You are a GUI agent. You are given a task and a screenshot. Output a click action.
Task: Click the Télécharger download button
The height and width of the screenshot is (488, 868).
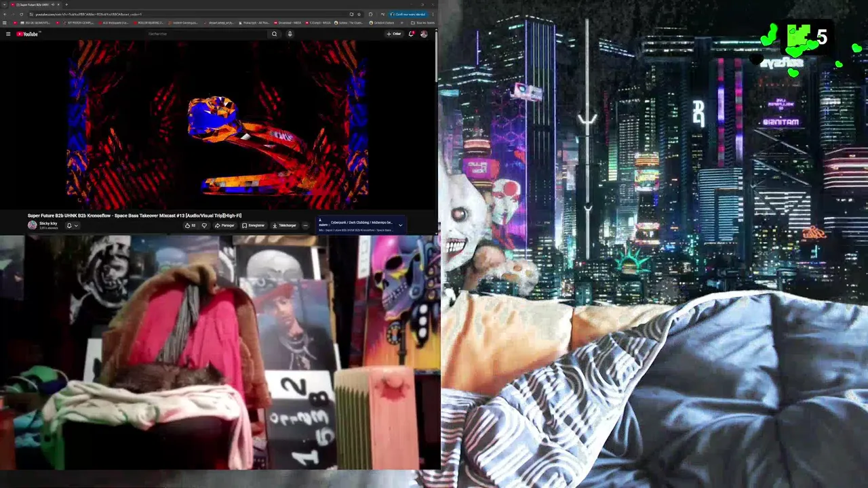[284, 226]
